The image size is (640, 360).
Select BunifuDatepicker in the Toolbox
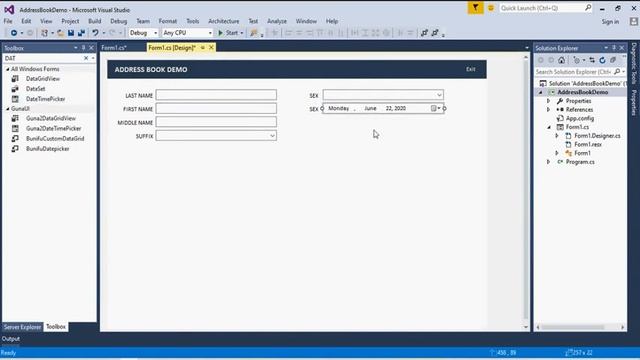[47, 149]
